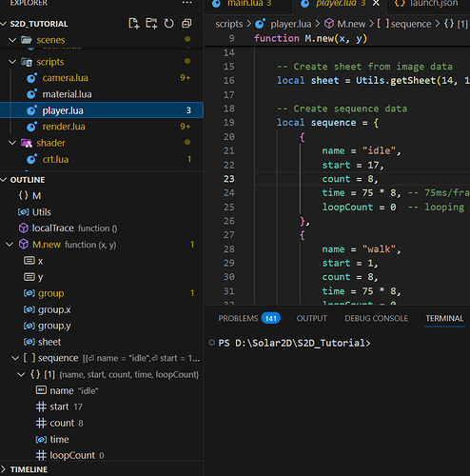The width and height of the screenshot is (470, 476).
Task: Collapse the scripts folder
Action: coord(12,62)
